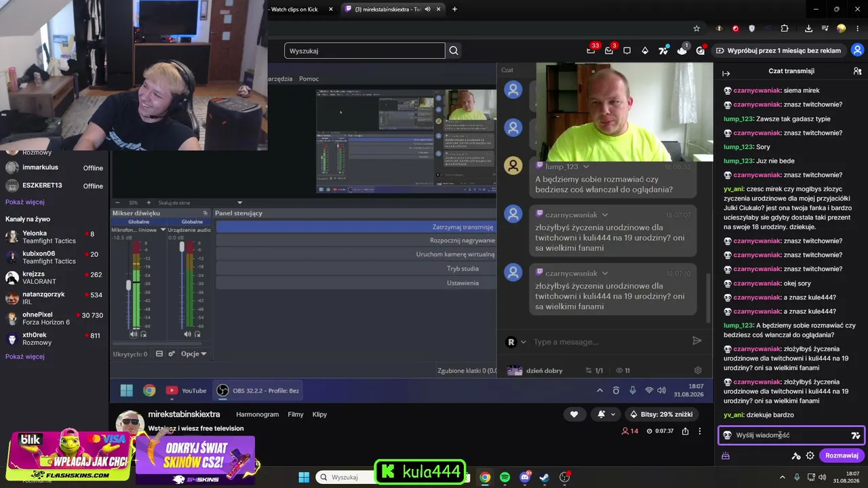Expand the notification bell options dropdown
The image size is (868, 488).
click(x=613, y=414)
